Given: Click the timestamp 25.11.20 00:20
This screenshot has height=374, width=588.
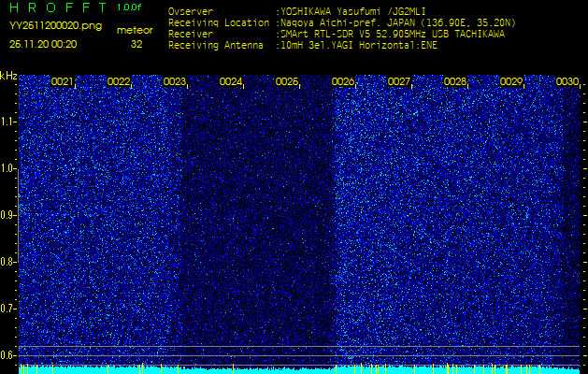Looking at the screenshot, I should click(x=43, y=44).
